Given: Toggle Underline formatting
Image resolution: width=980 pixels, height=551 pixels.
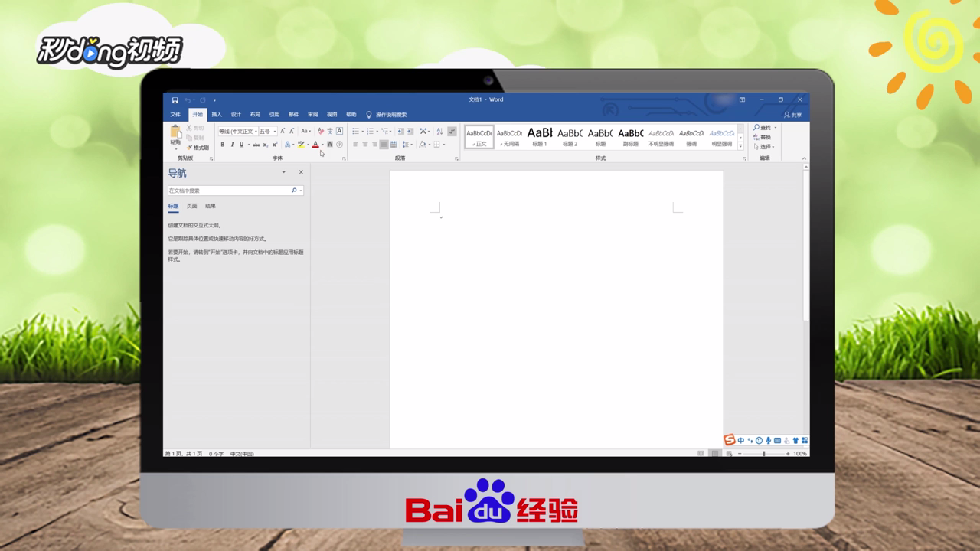Looking at the screenshot, I should coord(241,145).
